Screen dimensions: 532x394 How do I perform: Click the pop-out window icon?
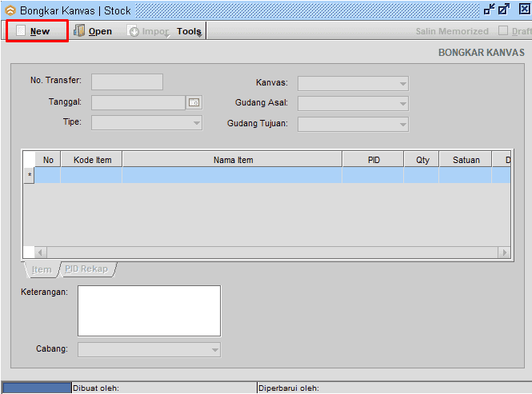pos(504,9)
